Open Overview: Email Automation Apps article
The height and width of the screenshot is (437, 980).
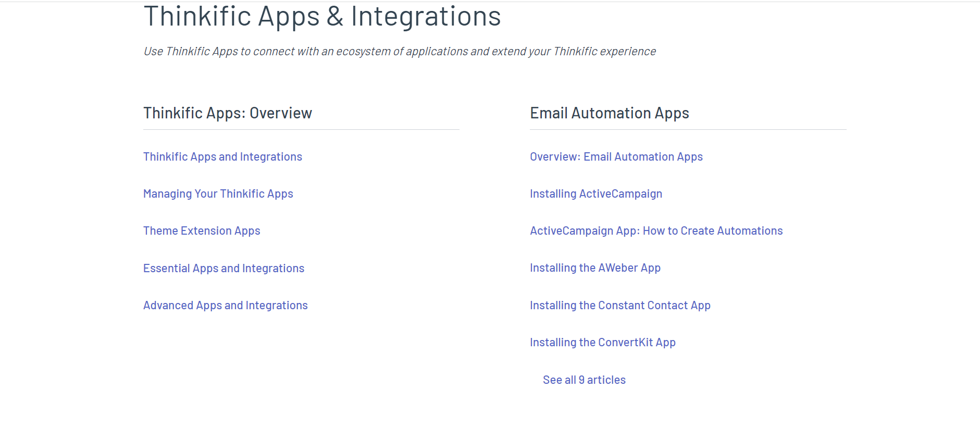[616, 157]
